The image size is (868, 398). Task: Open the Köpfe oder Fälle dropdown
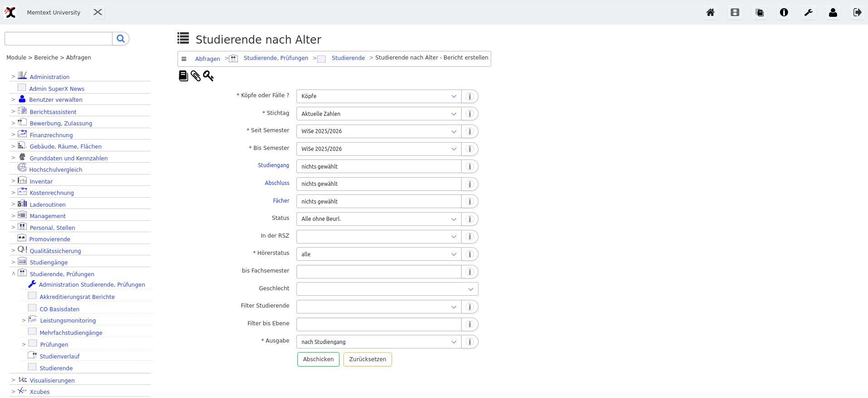pos(379,96)
